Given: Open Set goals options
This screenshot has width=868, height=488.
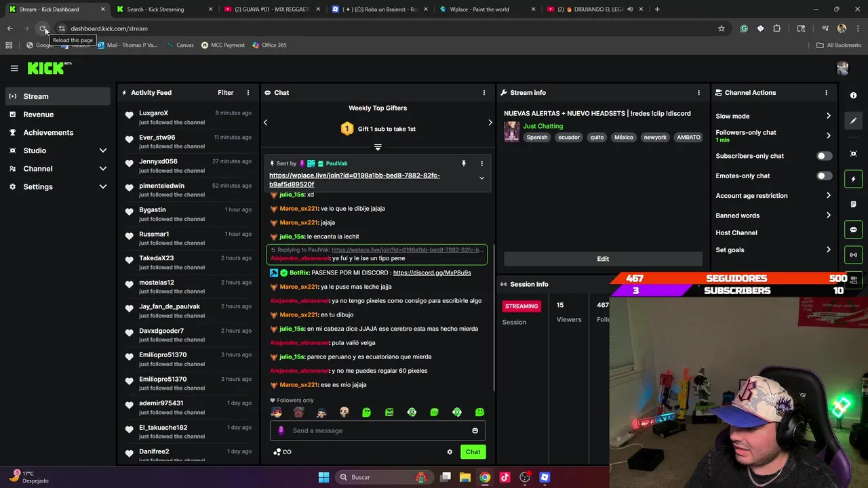Looking at the screenshot, I should pos(773,250).
